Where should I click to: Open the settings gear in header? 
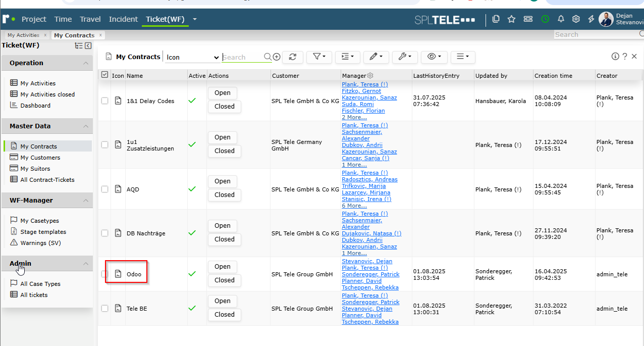coord(576,19)
